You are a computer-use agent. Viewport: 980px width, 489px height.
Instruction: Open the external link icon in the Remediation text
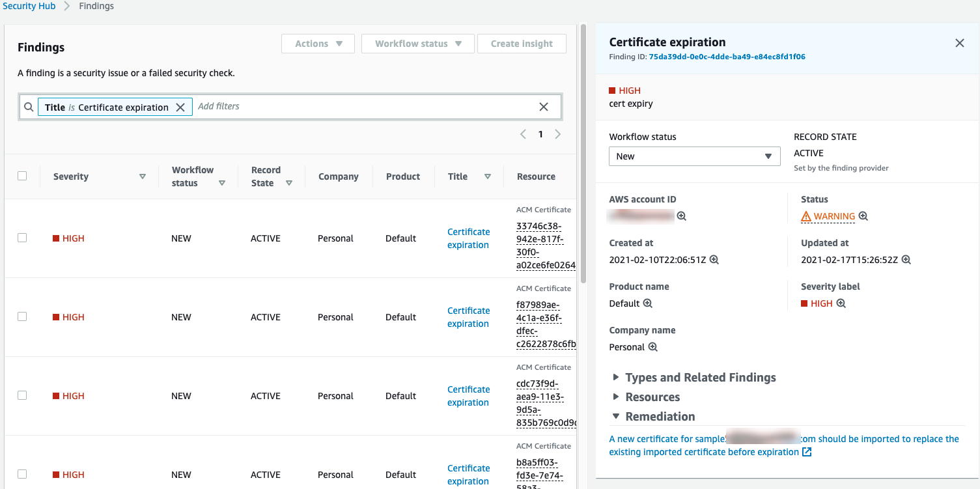[807, 451]
